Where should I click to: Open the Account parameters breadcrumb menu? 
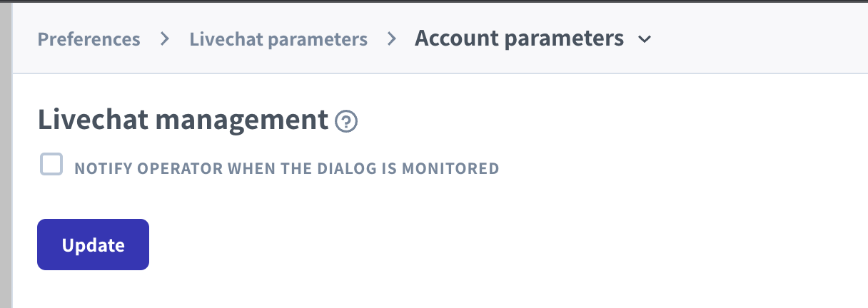tap(519, 38)
